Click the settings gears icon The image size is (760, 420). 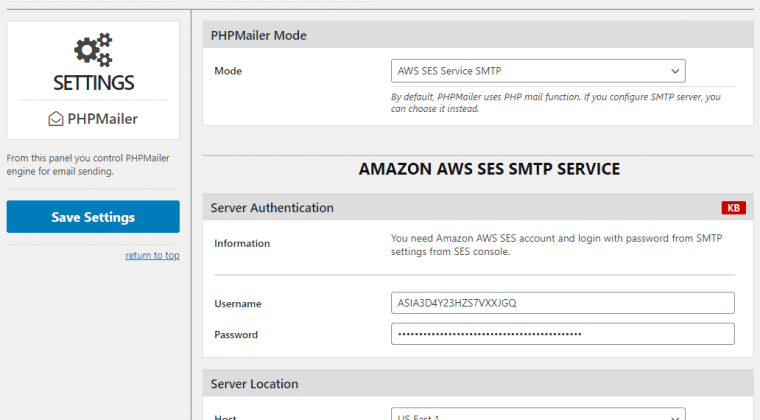(x=93, y=50)
